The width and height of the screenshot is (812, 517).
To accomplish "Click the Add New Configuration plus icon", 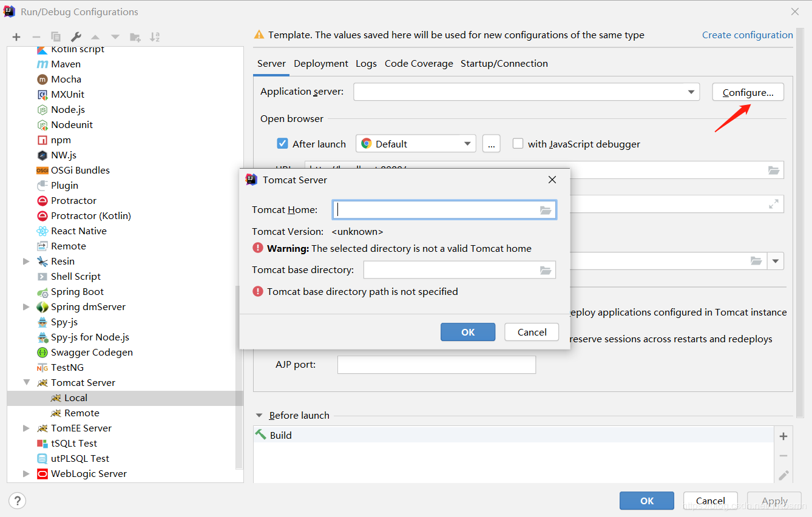I will pos(16,37).
